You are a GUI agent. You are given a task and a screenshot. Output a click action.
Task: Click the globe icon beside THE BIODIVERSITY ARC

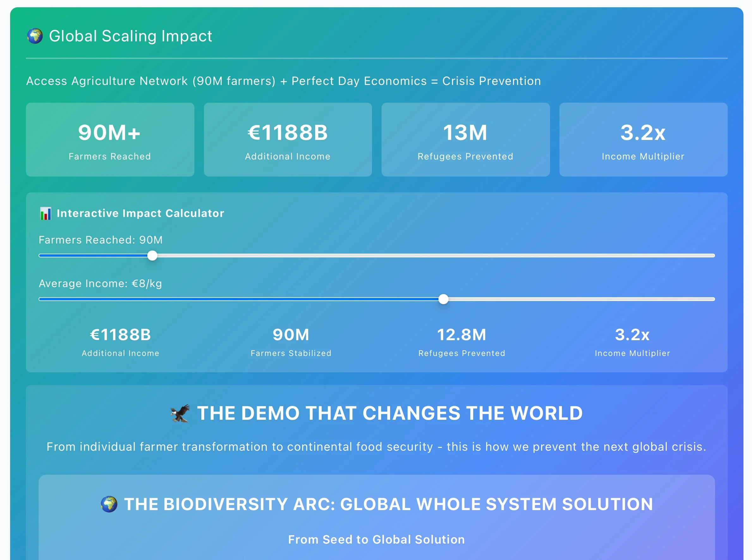point(109,504)
